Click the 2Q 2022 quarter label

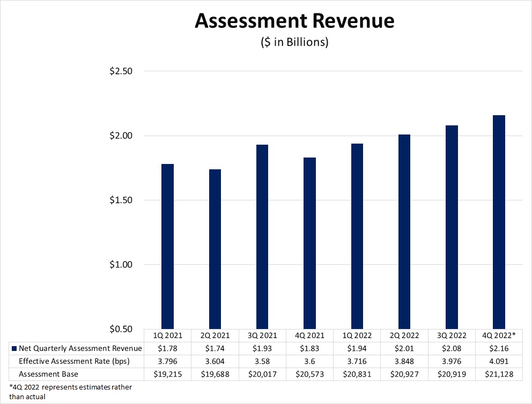404,336
